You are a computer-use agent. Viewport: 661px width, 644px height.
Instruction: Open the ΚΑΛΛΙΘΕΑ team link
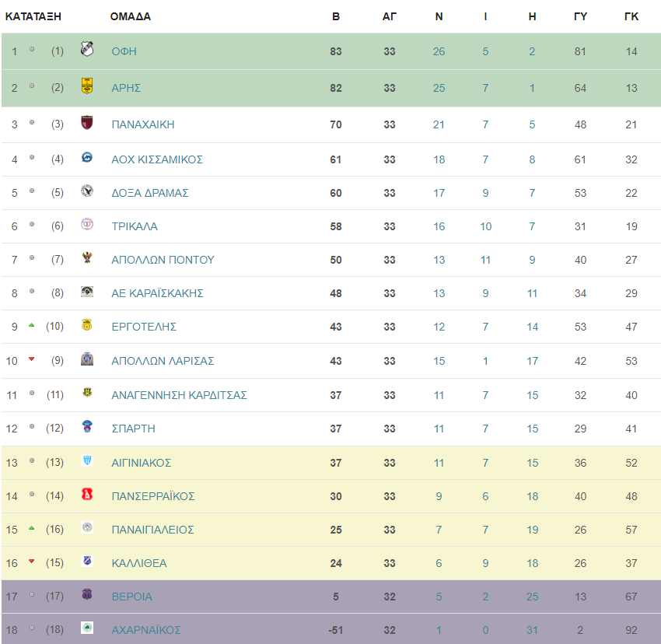pos(139,563)
